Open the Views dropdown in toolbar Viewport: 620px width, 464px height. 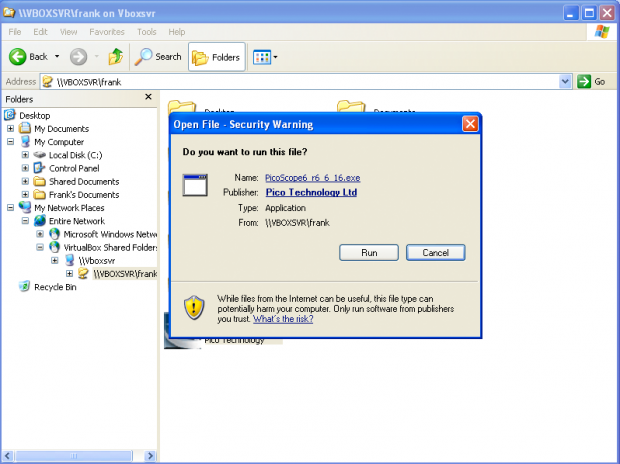(265, 57)
